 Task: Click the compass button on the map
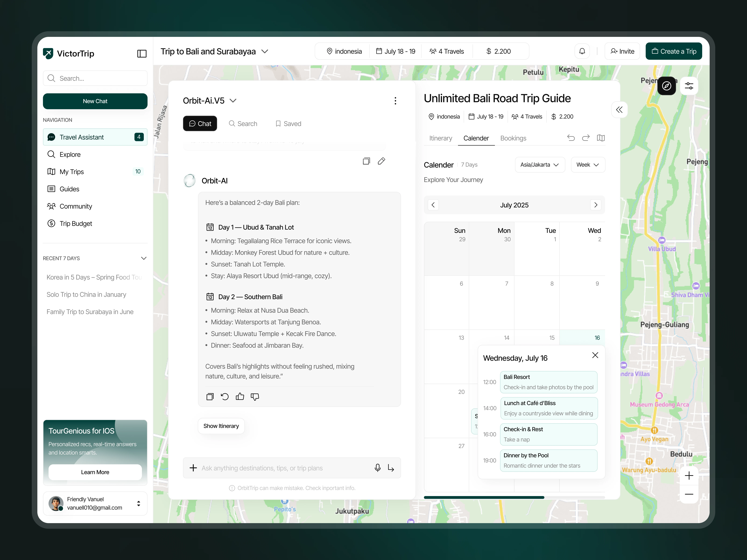(x=667, y=86)
